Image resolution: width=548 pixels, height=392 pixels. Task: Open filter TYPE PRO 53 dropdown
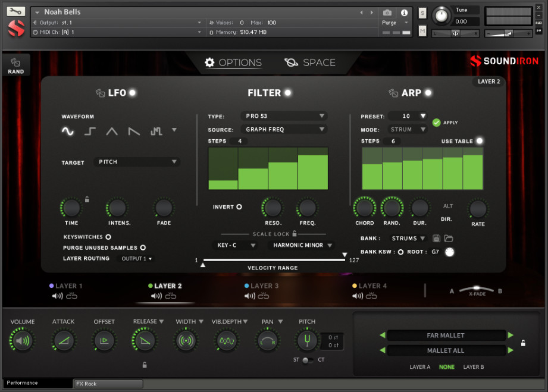click(x=284, y=116)
